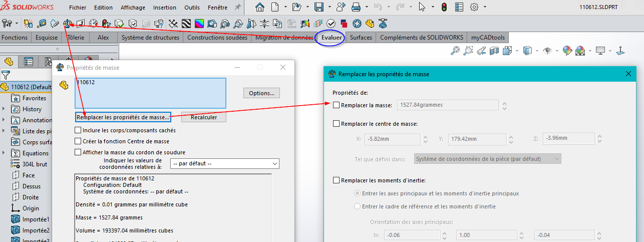
Task: Expand the Equations tree node
Action: click(4, 153)
